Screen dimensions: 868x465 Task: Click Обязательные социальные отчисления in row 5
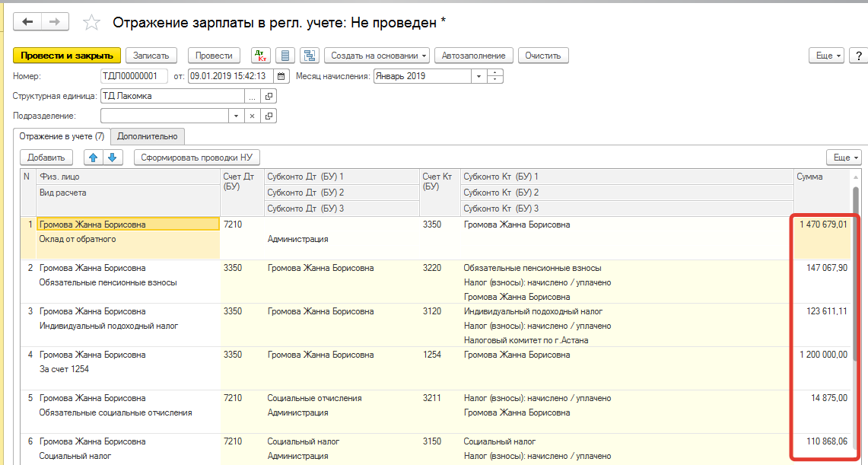click(x=116, y=412)
